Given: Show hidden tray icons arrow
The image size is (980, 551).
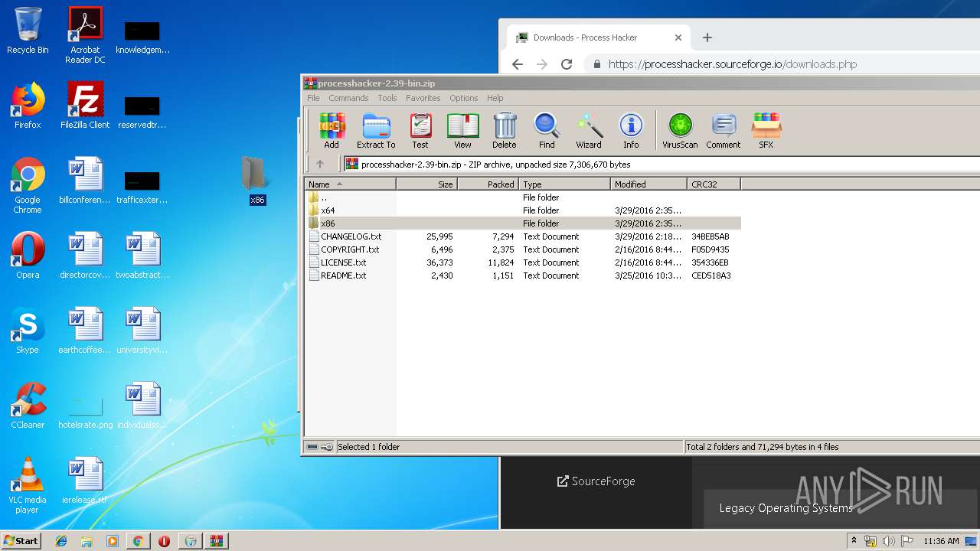Looking at the screenshot, I should click(x=854, y=541).
